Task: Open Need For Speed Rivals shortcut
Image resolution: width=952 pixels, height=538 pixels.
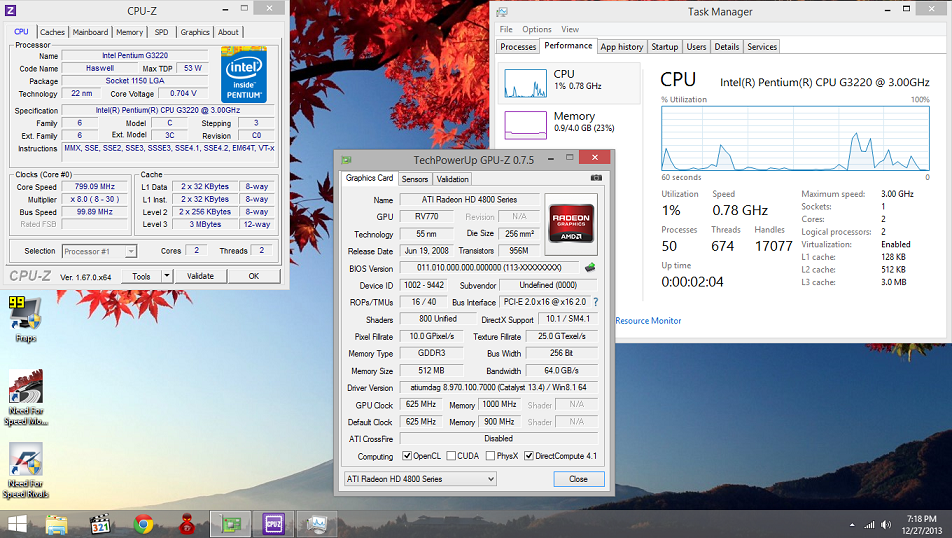Action: pos(26,470)
